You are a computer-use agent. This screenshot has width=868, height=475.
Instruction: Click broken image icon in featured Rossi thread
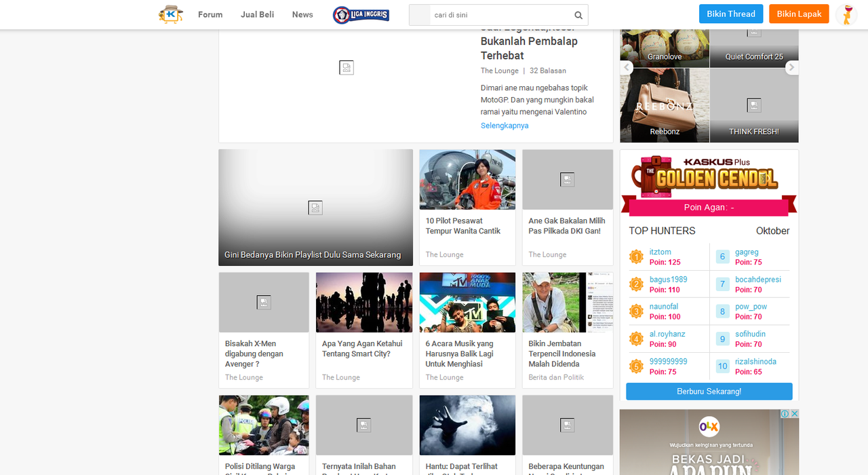click(347, 67)
